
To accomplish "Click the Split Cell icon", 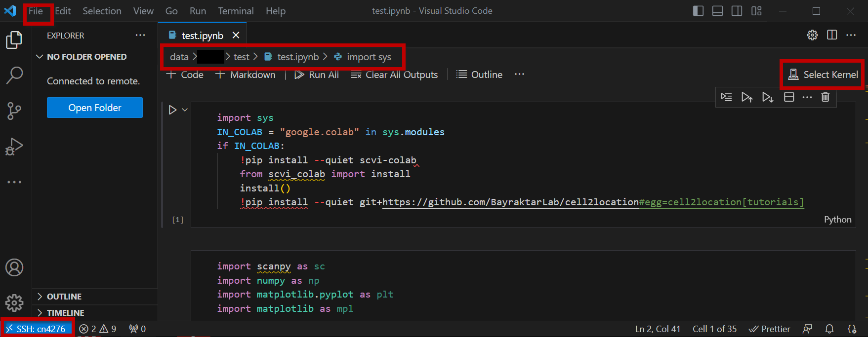I will 789,97.
